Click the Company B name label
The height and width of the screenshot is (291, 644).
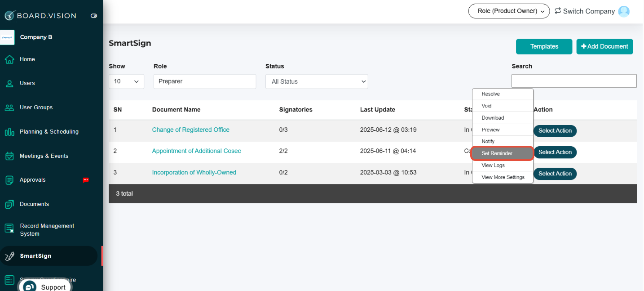(x=36, y=37)
